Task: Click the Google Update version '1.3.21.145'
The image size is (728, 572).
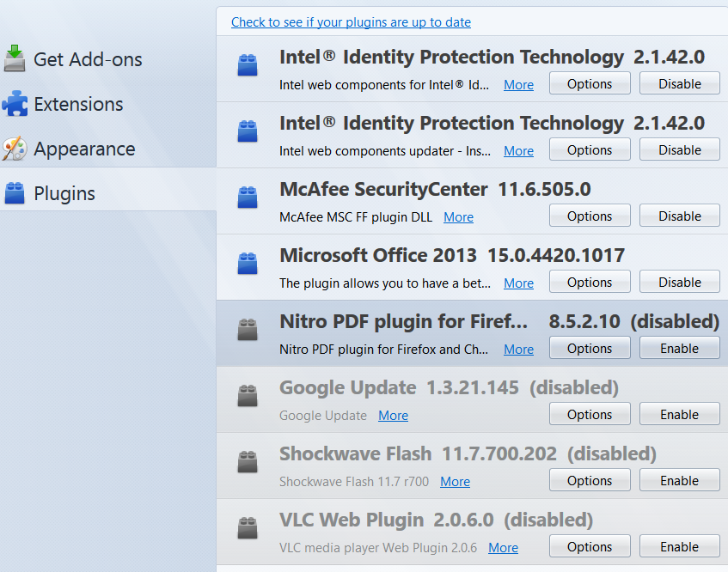Action: 473,388
